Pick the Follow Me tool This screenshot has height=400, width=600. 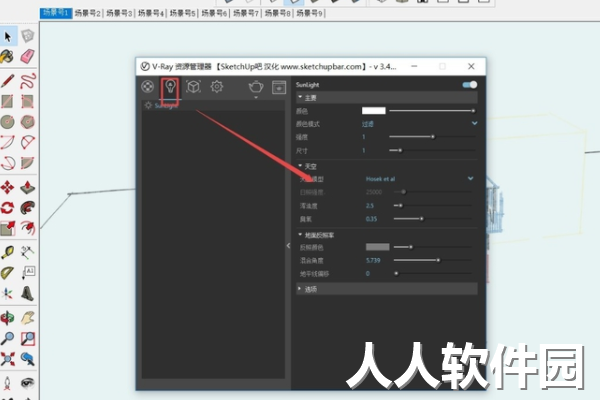tap(28, 208)
